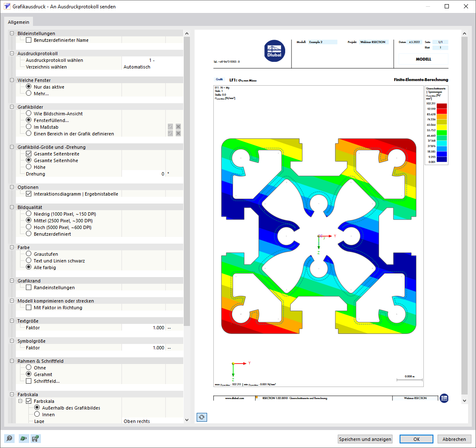Click the load default settings icon
476x448 pixels.
(x=23, y=438)
